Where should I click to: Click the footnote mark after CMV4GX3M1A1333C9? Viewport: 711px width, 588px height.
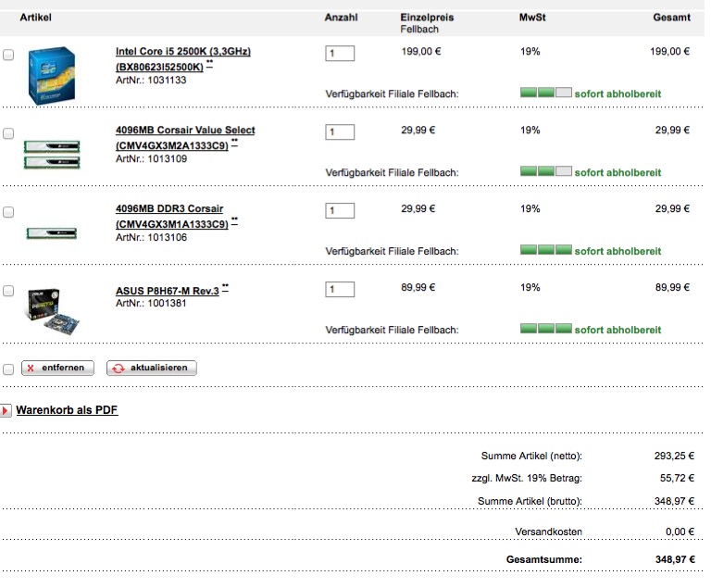pyautogui.click(x=234, y=221)
